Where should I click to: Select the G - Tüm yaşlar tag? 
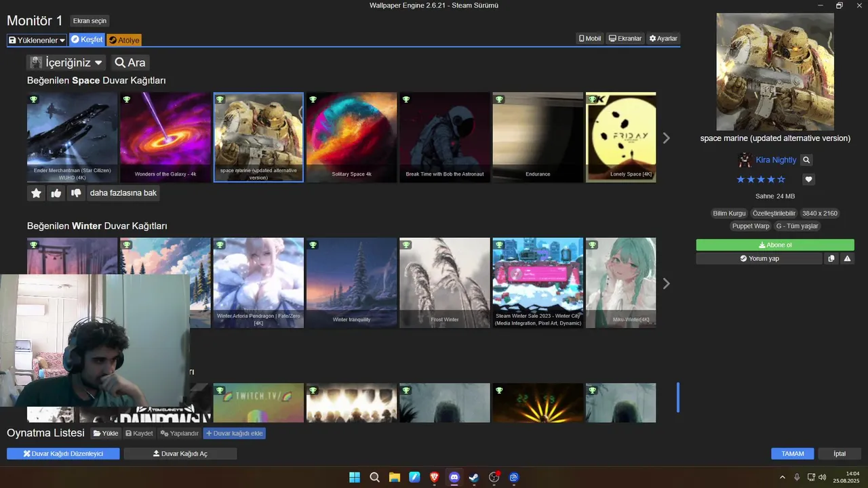797,226
